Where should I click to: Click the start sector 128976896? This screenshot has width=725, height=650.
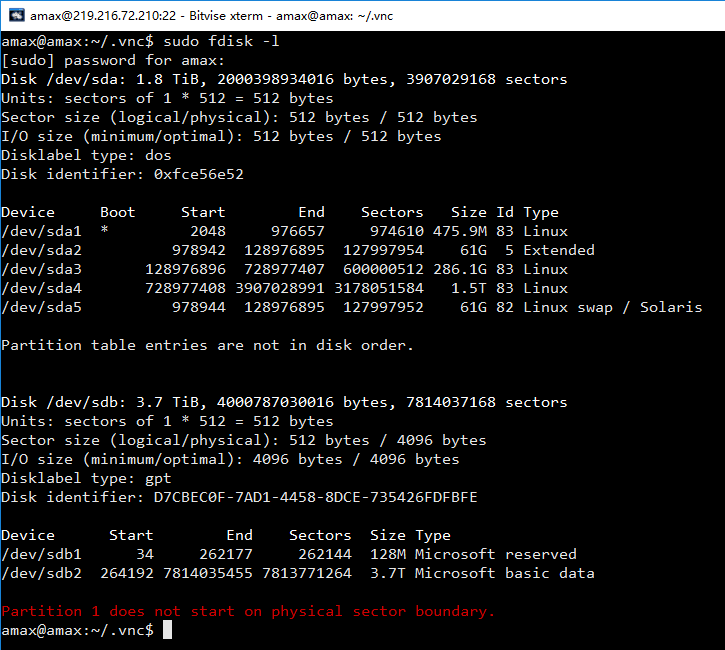[x=185, y=269]
